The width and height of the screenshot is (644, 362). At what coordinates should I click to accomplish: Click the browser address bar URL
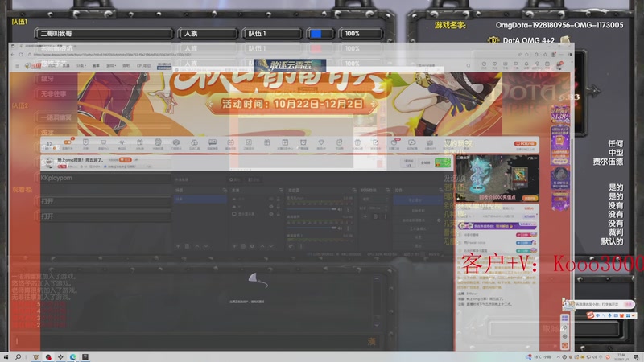pyautogui.click(x=112, y=55)
